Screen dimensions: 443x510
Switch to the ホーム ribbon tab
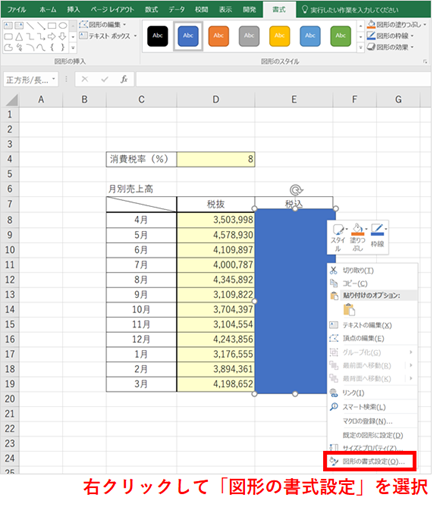tap(48, 10)
